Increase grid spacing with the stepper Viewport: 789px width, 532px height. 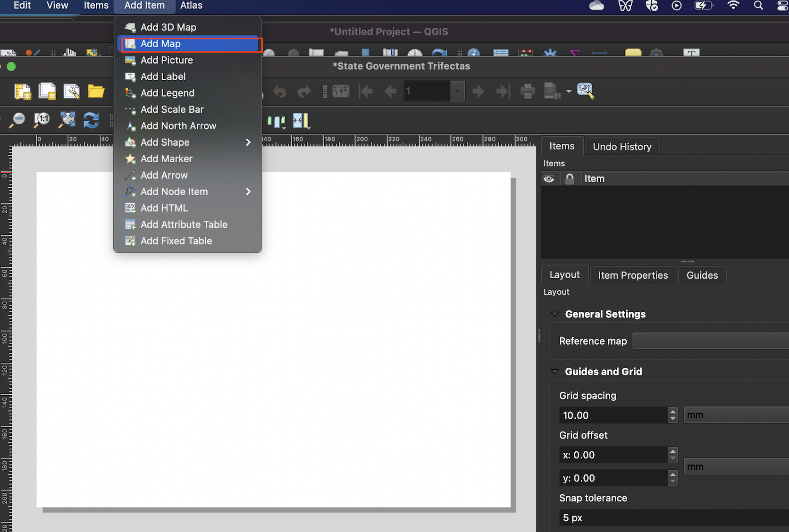[x=673, y=412]
